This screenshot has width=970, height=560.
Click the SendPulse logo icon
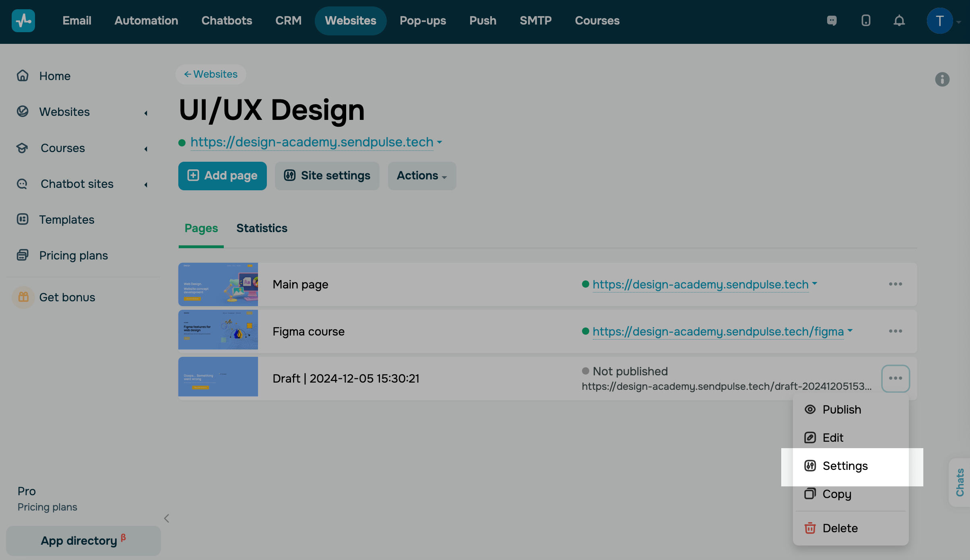[23, 21]
